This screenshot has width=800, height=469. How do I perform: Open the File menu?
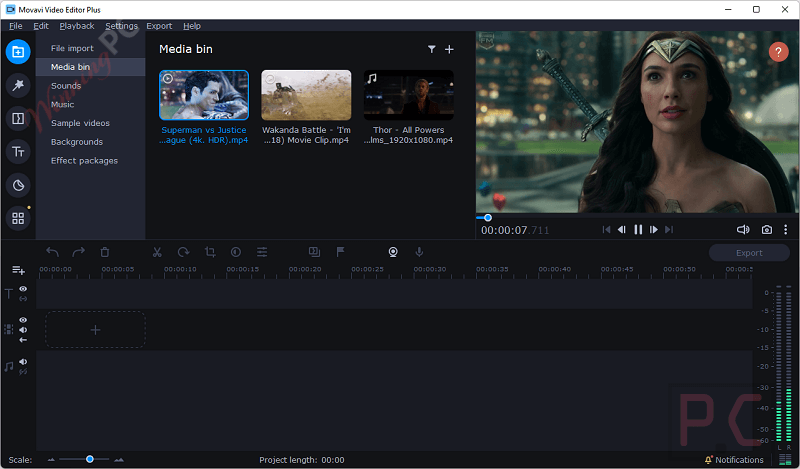(x=16, y=26)
